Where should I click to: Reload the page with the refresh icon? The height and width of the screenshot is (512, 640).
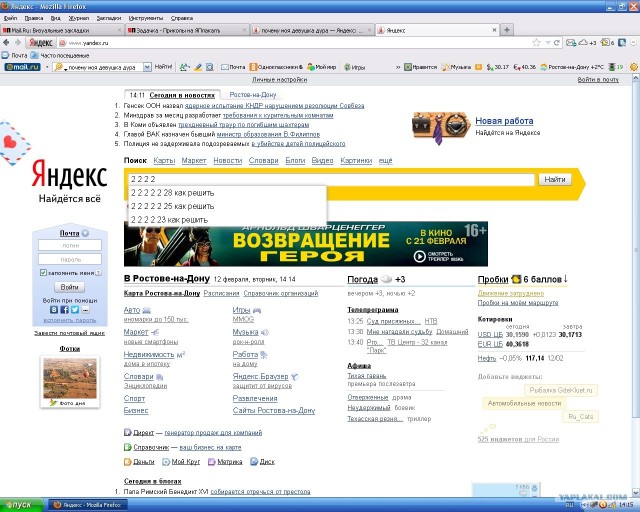coord(557,43)
